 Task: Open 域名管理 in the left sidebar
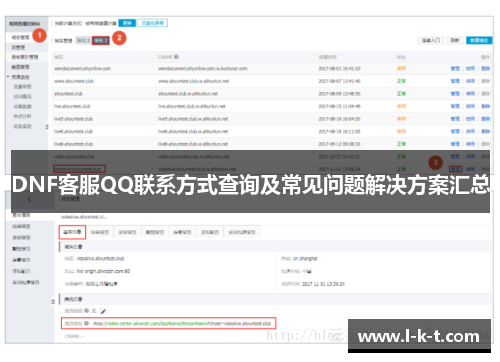pyautogui.click(x=20, y=37)
